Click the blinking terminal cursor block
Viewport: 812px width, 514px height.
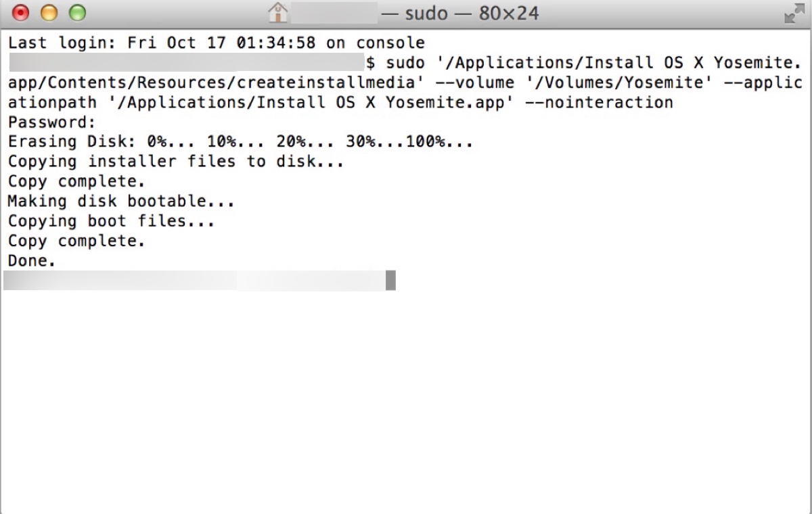pyautogui.click(x=392, y=280)
